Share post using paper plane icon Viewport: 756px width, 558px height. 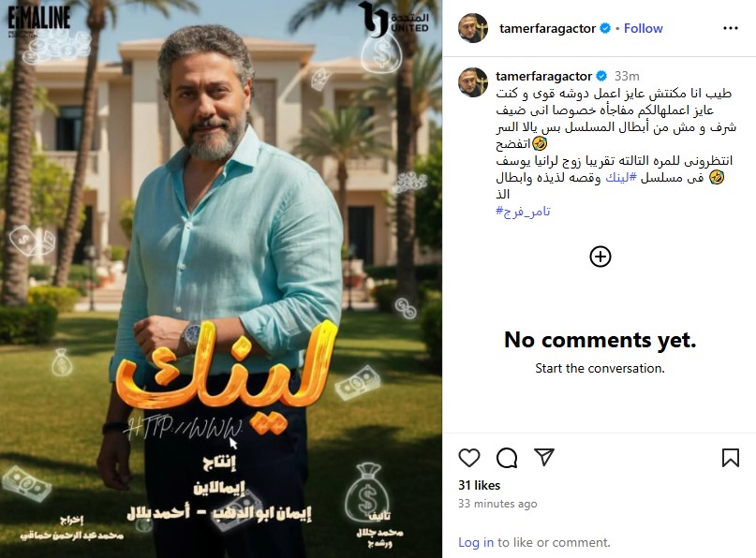(x=544, y=457)
